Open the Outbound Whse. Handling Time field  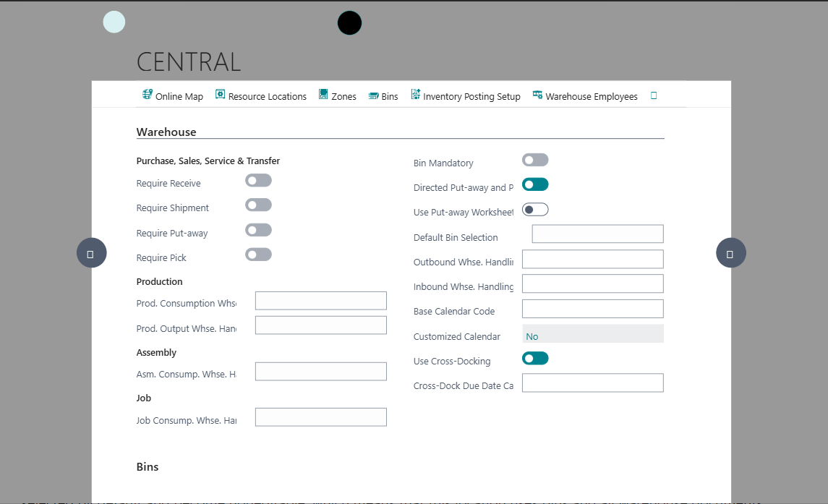pos(592,260)
